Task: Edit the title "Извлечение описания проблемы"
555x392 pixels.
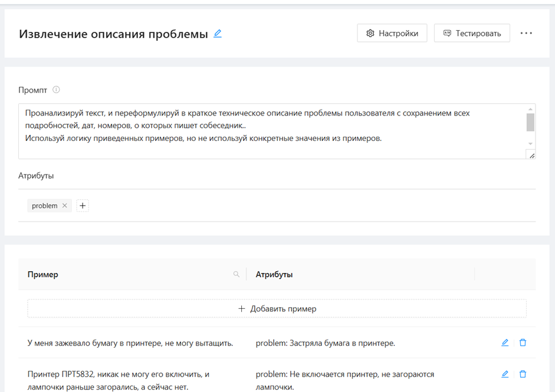Action: [217, 34]
